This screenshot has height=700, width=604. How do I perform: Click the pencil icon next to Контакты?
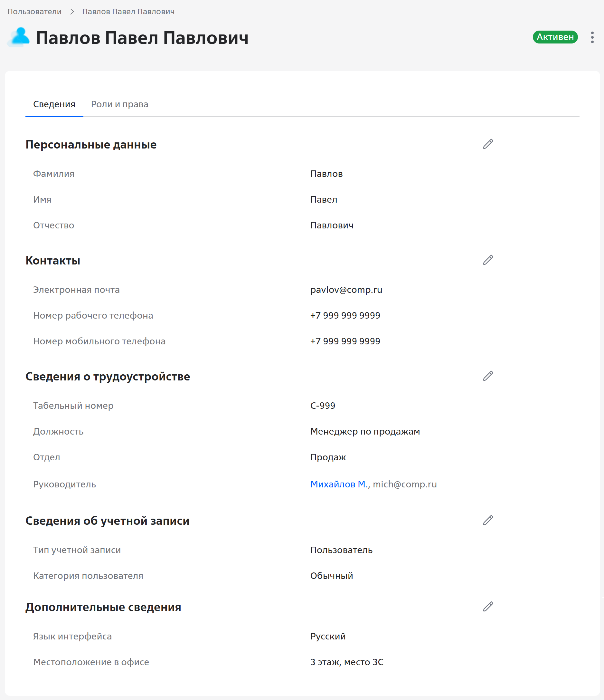click(488, 260)
